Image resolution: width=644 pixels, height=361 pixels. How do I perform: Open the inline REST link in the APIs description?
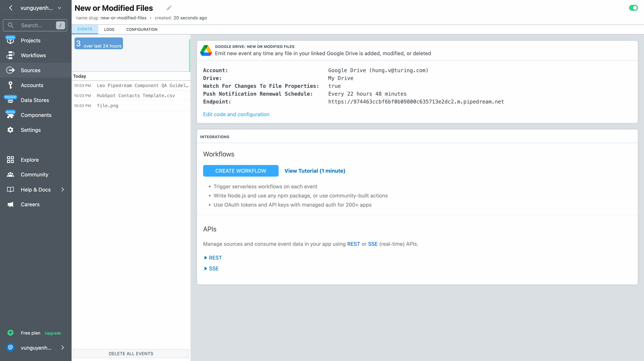coord(353,244)
